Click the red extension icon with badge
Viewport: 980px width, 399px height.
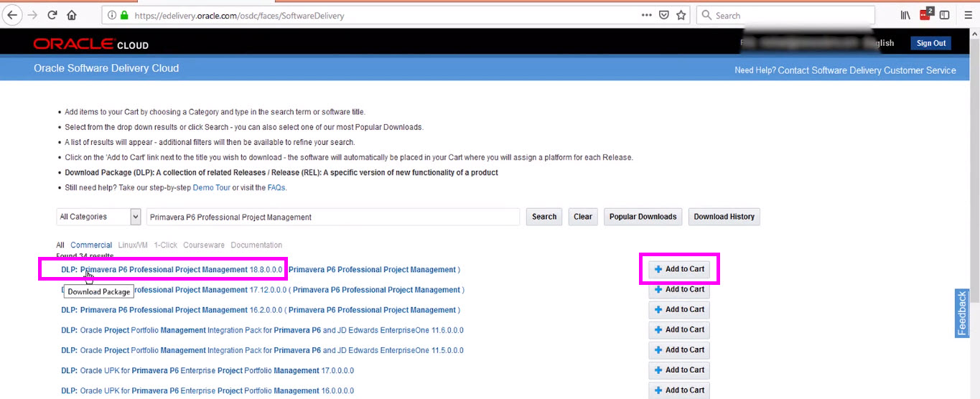926,14
